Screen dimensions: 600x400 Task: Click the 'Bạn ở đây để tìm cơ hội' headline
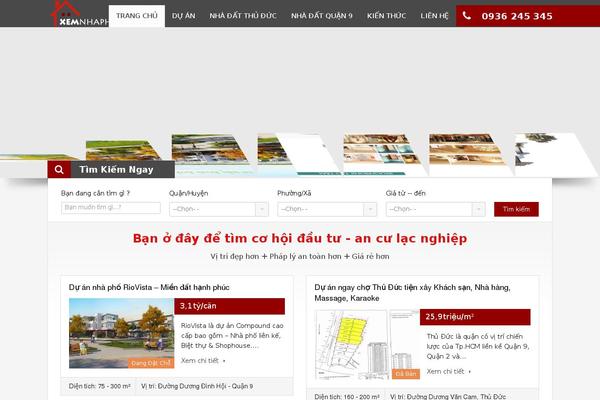pyautogui.click(x=300, y=238)
